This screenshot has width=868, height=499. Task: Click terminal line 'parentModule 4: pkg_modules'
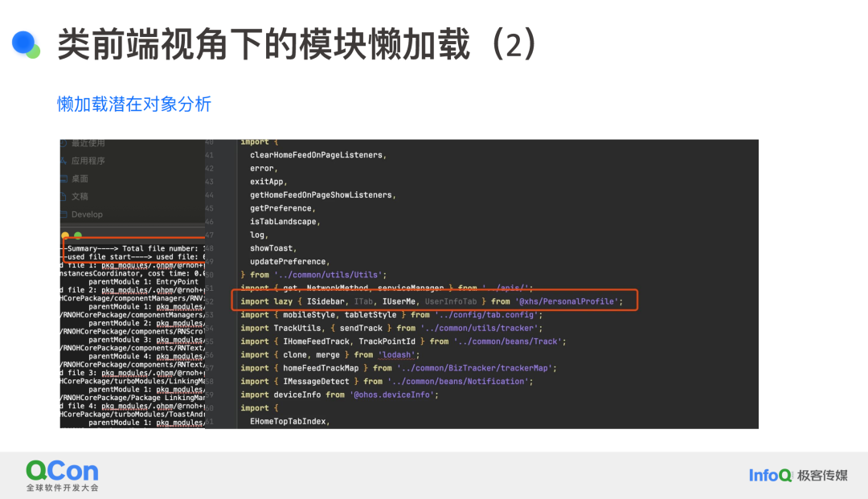click(x=147, y=356)
